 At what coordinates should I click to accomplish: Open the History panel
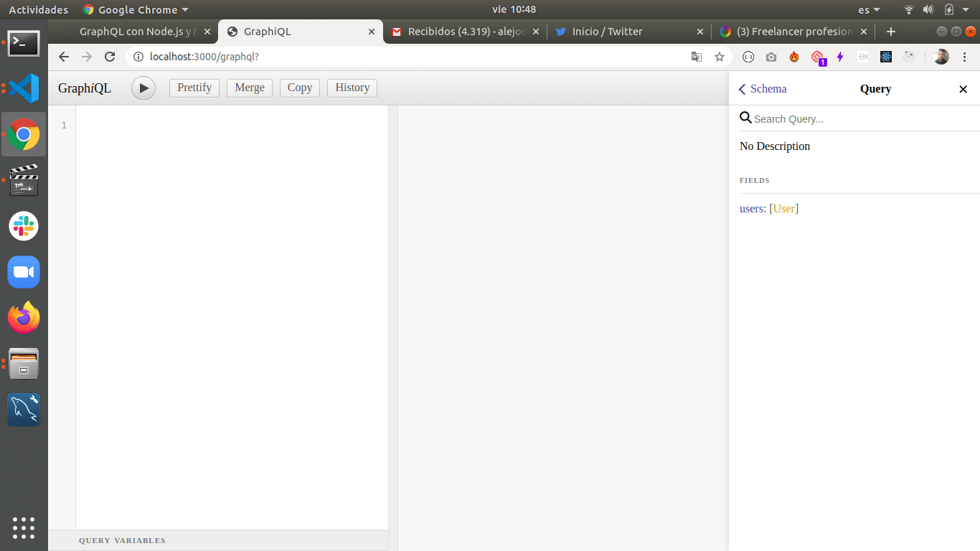(x=352, y=88)
